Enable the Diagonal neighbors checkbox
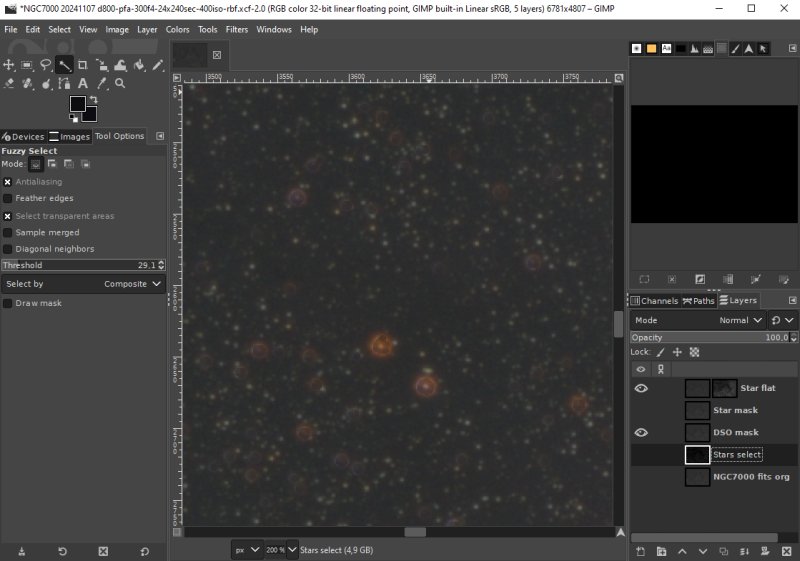 coord(8,249)
